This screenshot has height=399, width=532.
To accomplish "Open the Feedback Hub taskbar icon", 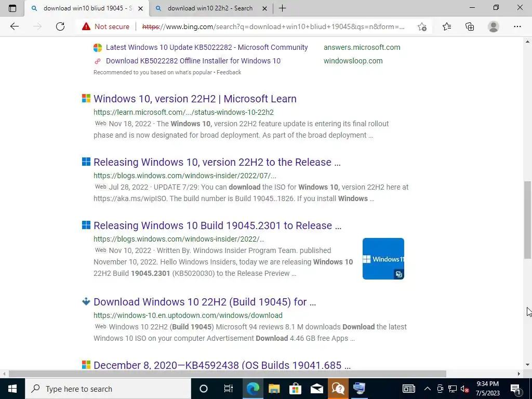I will (338, 389).
